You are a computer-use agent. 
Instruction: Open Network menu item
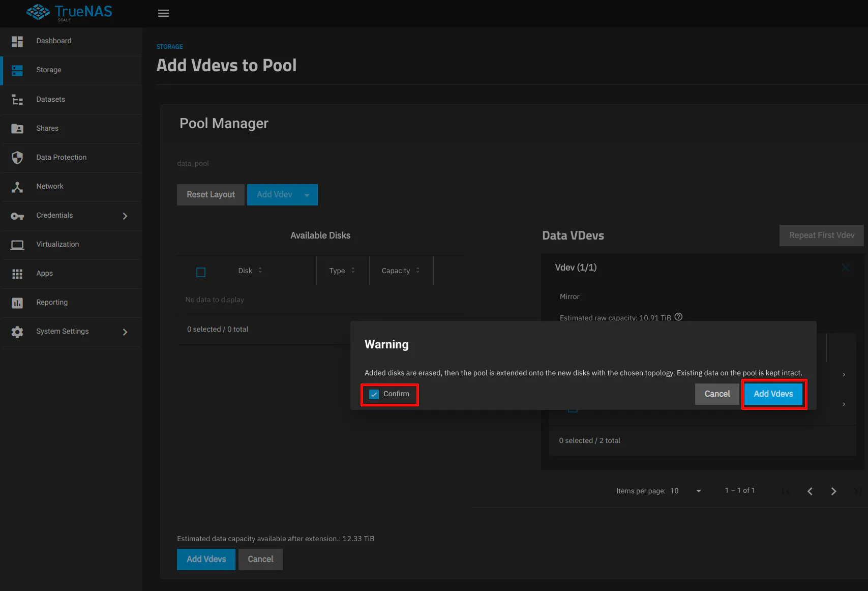72,187
